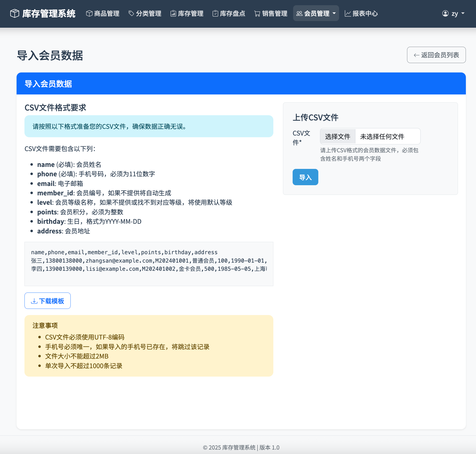Viewport: 476px width, 454px height.
Task: Expand the 会员管理 dropdown arrow
Action: (334, 13)
